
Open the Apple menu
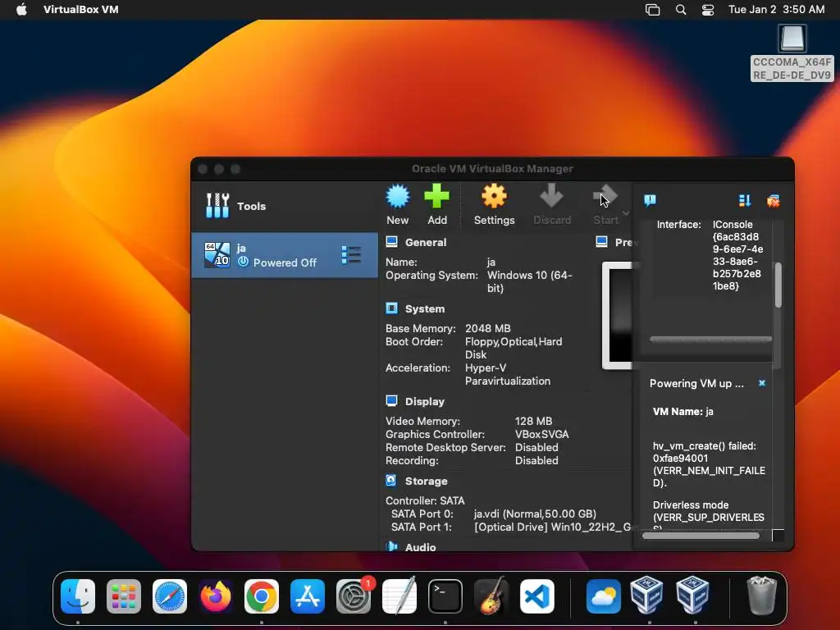coord(21,9)
